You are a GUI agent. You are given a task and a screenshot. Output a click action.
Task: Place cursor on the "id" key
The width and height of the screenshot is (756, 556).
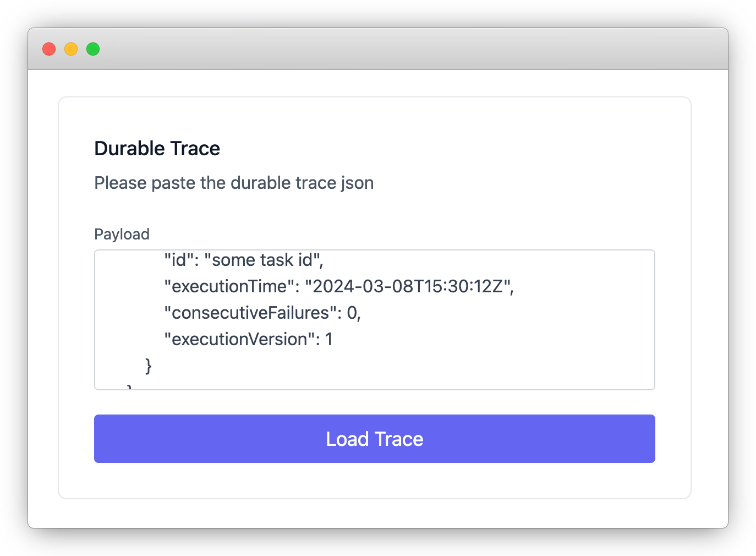179,260
